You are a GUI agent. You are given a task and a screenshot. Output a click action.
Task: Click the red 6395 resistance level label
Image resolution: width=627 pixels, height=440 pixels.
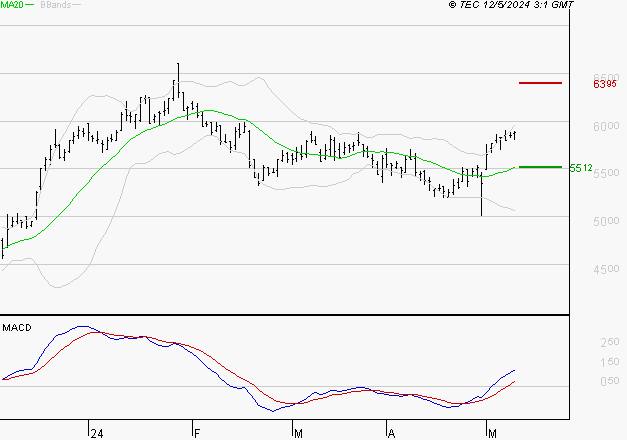click(x=605, y=84)
